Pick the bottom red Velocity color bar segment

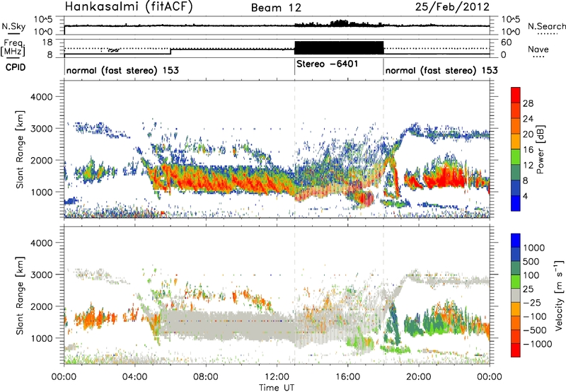point(516,350)
